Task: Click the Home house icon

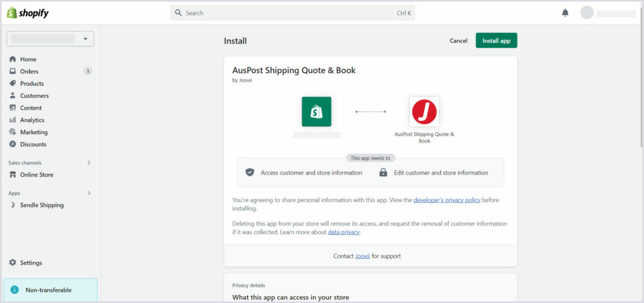Action: (x=13, y=59)
